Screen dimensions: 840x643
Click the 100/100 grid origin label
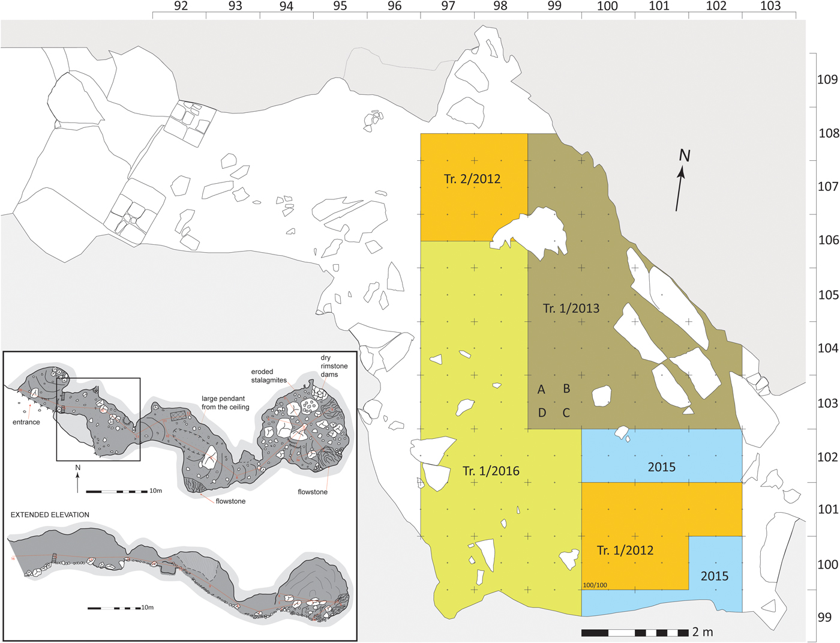[595, 585]
